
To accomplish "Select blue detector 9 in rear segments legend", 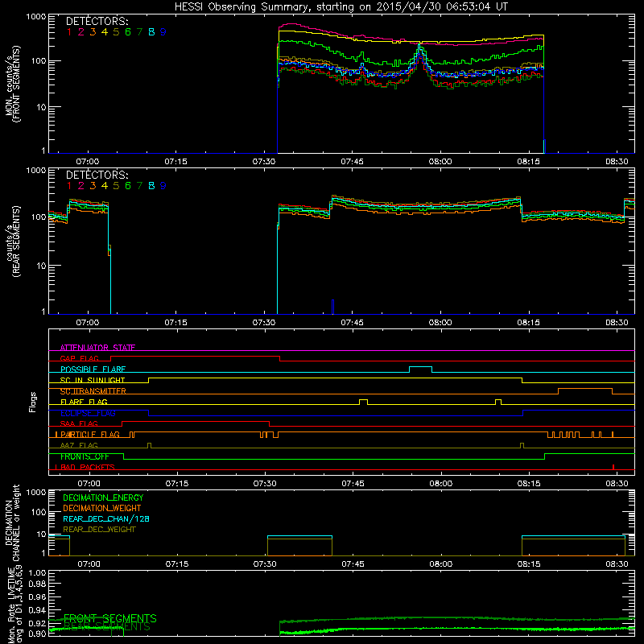I will 163,186.
